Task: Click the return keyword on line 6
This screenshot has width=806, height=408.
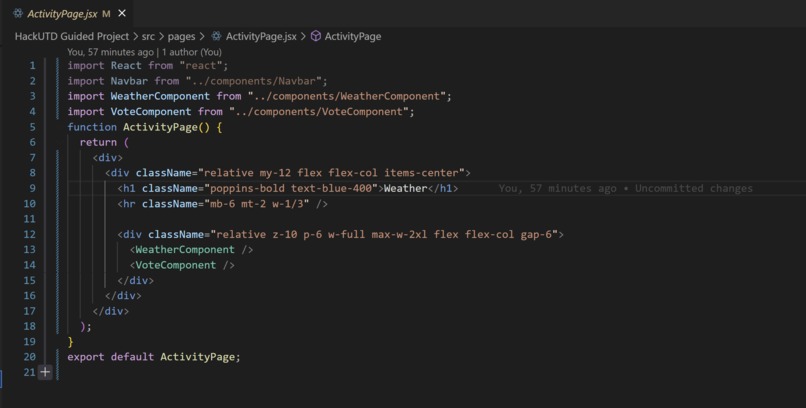Action: point(98,142)
